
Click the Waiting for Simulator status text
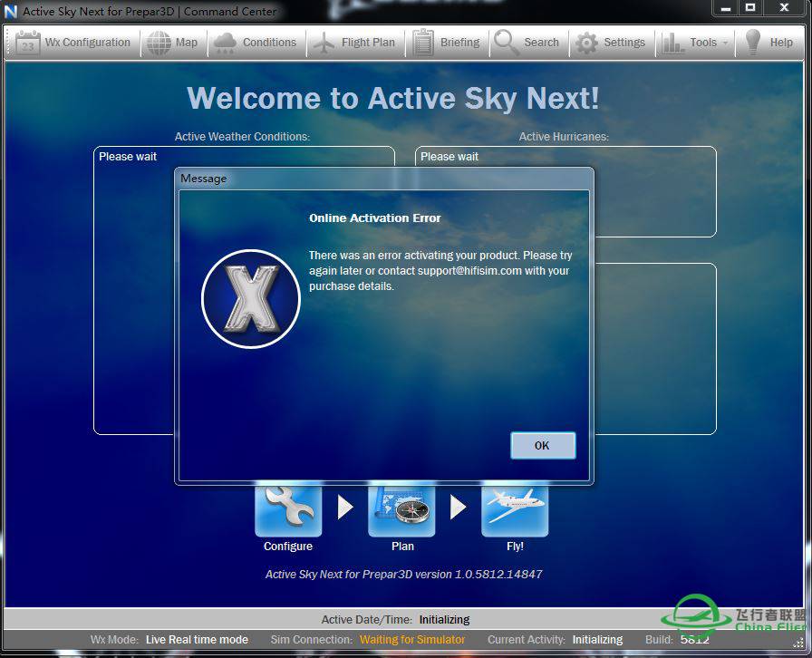pos(412,640)
